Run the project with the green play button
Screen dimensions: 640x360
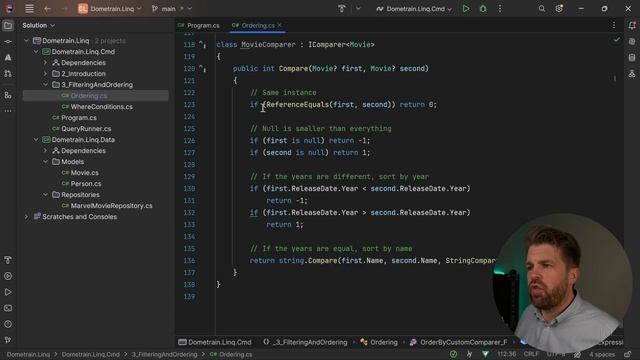[466, 9]
